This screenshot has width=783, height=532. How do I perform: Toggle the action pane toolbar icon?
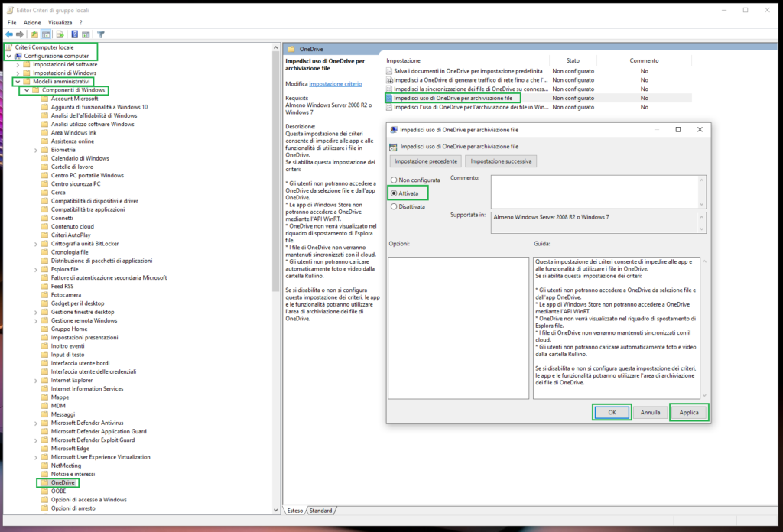pos(86,34)
